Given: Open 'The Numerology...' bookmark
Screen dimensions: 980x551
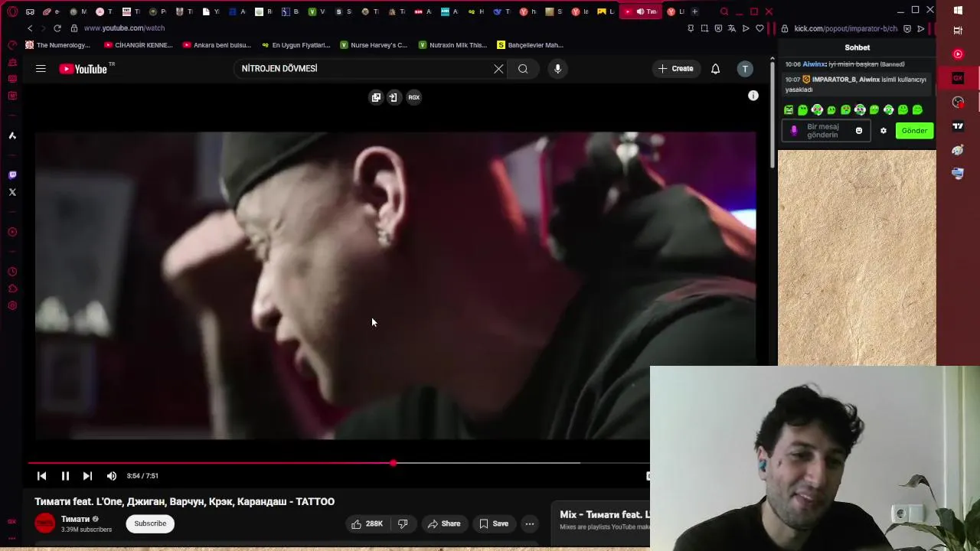Looking at the screenshot, I should pos(58,45).
